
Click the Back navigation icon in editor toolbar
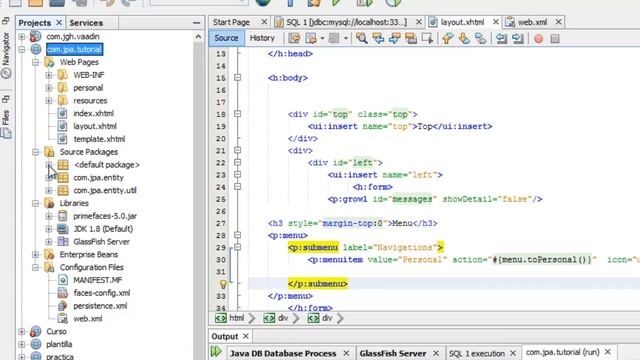(x=311, y=38)
